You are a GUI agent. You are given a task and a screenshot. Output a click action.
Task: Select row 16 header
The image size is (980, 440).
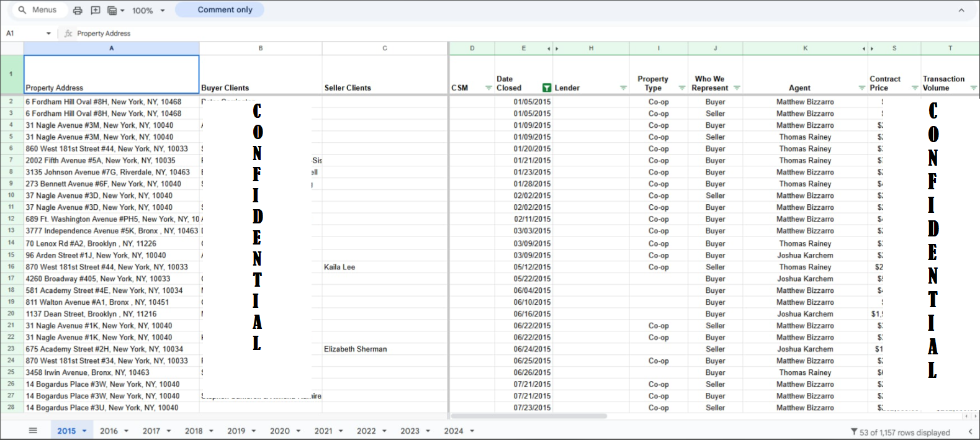click(11, 267)
